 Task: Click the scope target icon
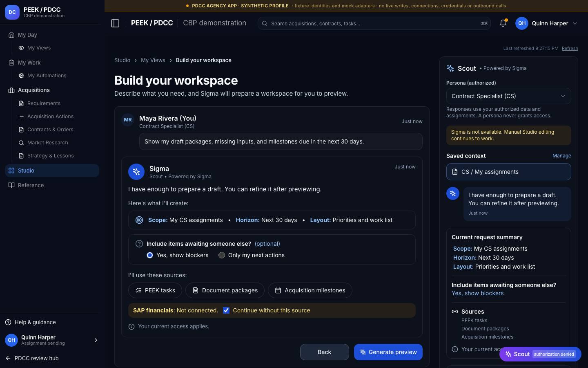point(139,220)
